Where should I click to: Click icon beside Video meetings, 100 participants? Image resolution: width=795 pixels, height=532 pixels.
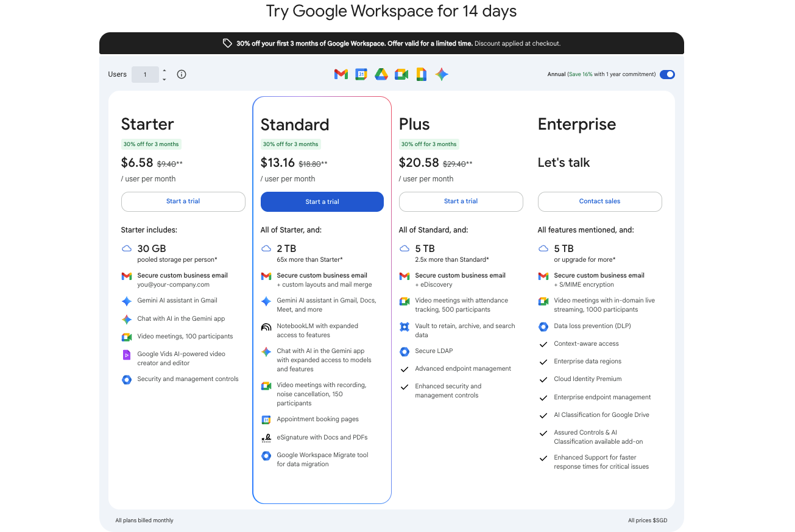127,337
